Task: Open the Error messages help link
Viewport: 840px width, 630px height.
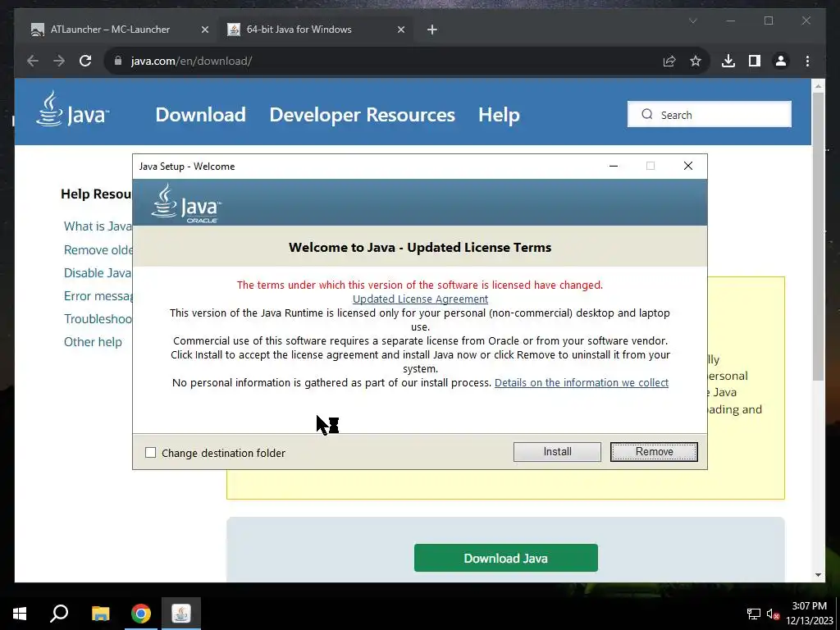Action: [x=98, y=295]
